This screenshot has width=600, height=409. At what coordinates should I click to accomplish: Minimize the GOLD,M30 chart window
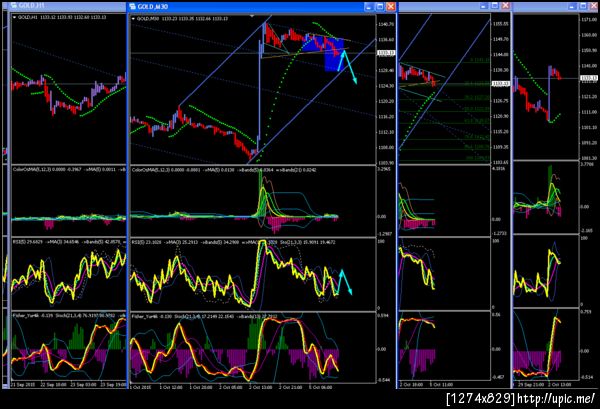pos(368,7)
